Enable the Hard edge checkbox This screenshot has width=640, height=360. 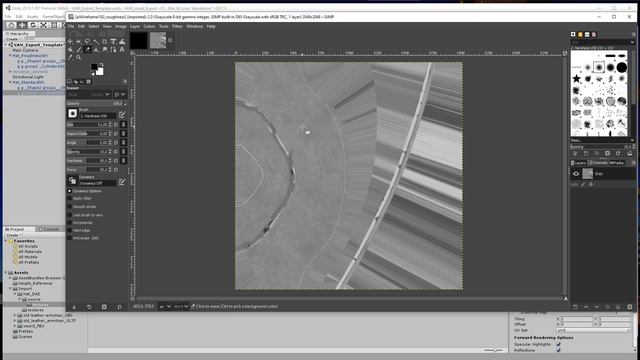(69, 230)
